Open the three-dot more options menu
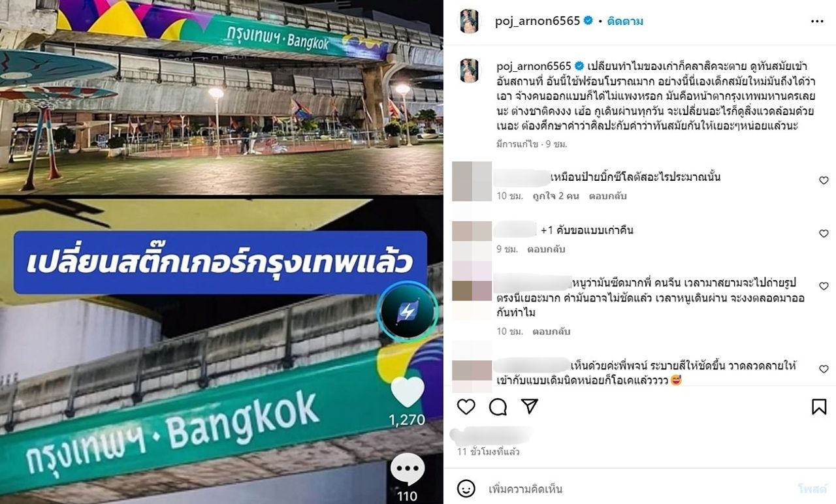The height and width of the screenshot is (504, 836). [x=817, y=22]
